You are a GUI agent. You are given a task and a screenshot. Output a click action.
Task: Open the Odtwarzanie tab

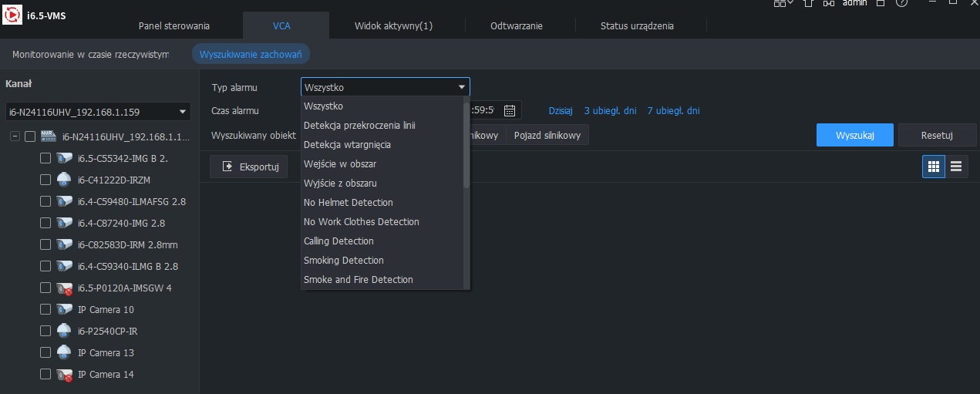click(x=516, y=25)
